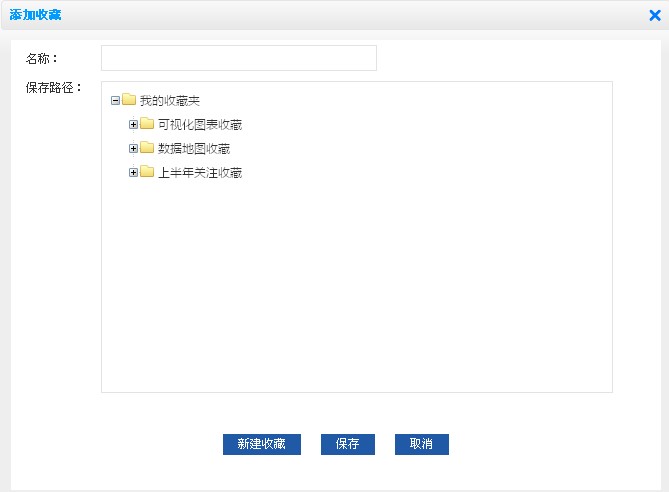Click the 可视化图表收藏 folder icon
This screenshot has height=492, width=669.
coord(147,124)
